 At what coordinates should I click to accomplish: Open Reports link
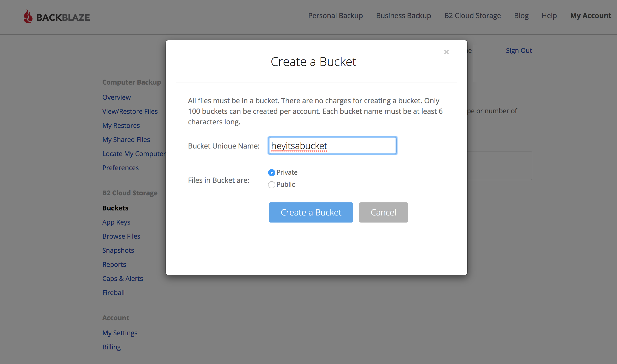(x=114, y=265)
